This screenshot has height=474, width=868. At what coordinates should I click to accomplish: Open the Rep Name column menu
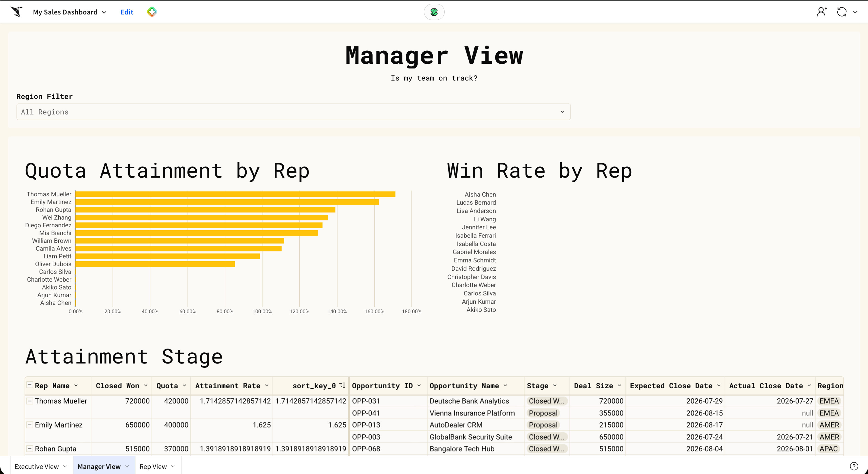[x=76, y=385]
